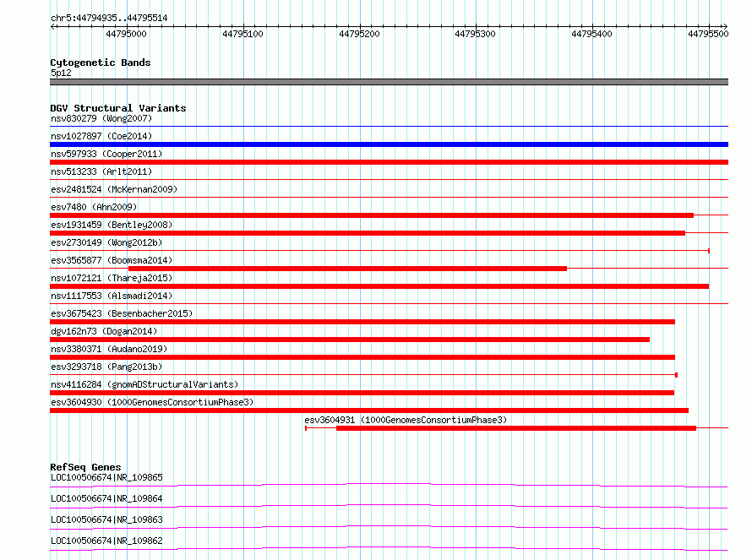Click the red esv7480 variant bar
The image size is (752, 560).
click(372, 215)
